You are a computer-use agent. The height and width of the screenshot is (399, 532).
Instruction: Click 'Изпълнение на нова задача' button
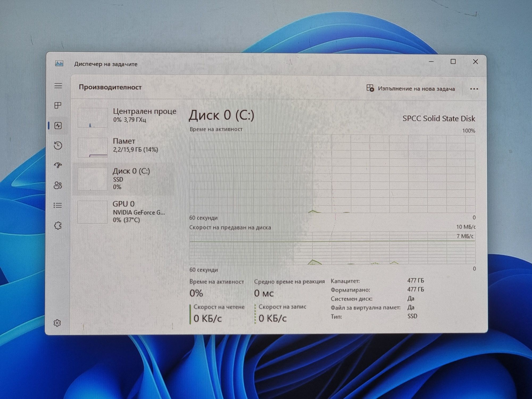coord(411,88)
